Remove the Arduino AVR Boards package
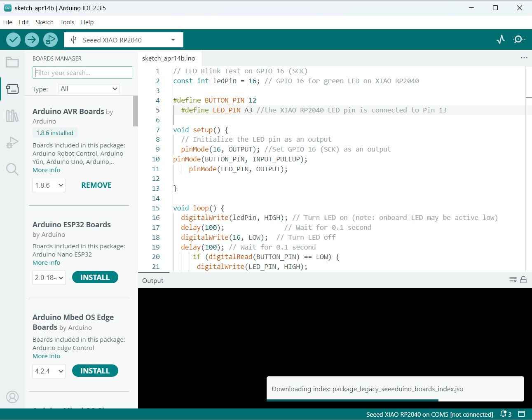 point(96,185)
